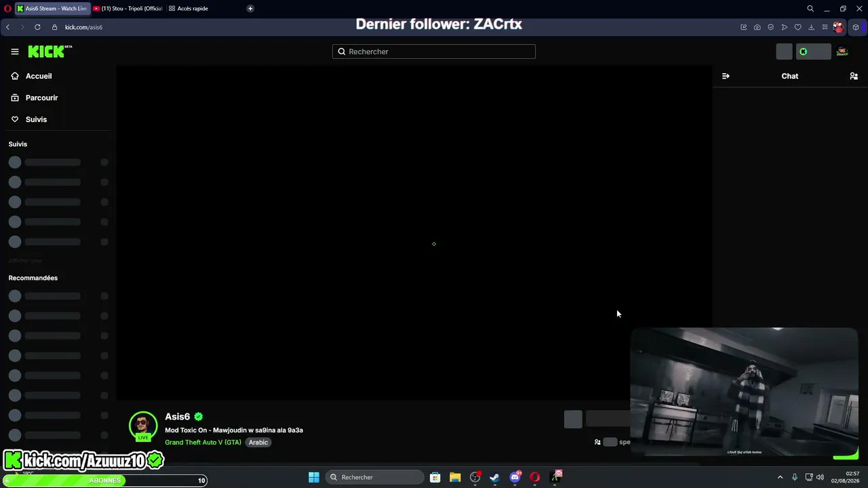Click the floating picture-in-picture video
Viewport: 868px width, 488px height.
click(x=745, y=392)
